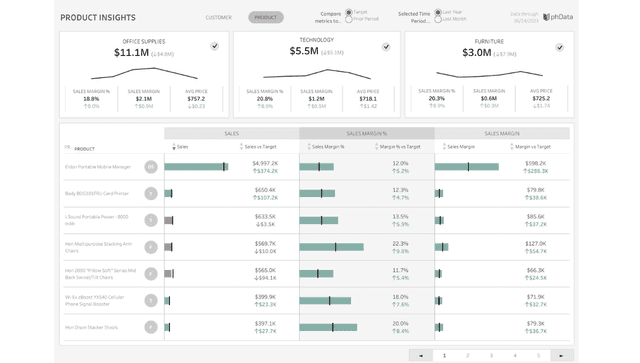
Task: Click sort icon beside Sales Margin column
Action: click(444, 147)
